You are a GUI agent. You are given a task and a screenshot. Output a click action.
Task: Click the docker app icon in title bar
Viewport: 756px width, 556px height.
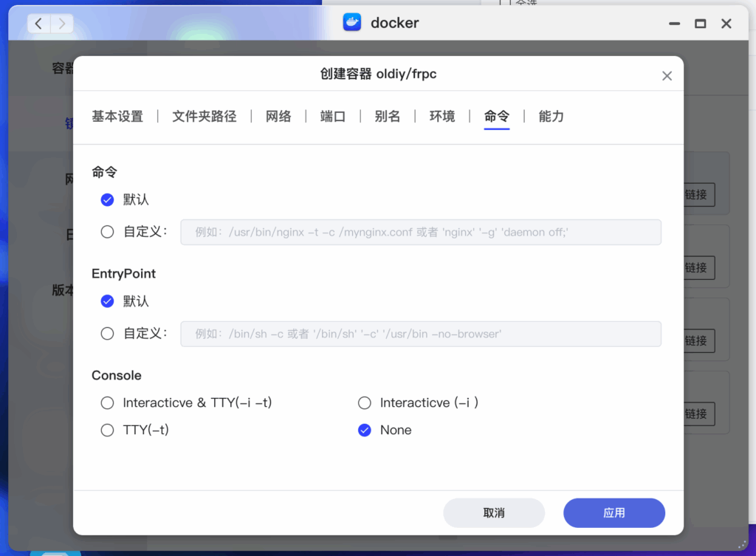point(353,23)
